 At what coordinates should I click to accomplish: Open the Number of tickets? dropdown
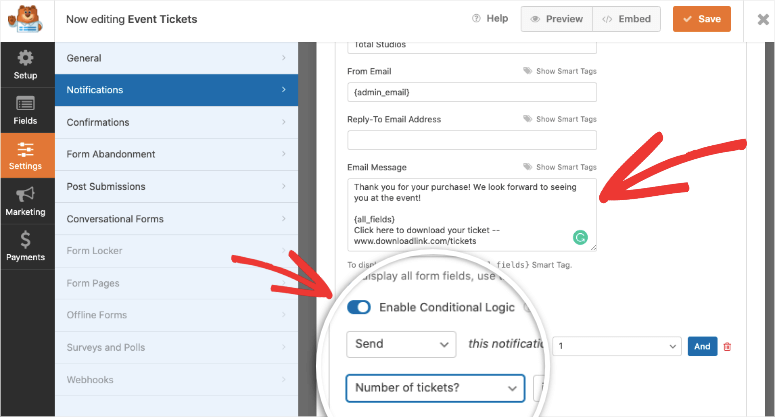click(435, 388)
